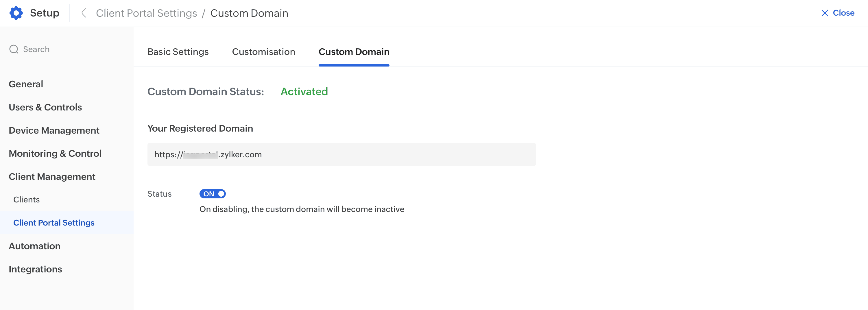The image size is (868, 310).
Task: Expand the Automation section
Action: point(35,246)
